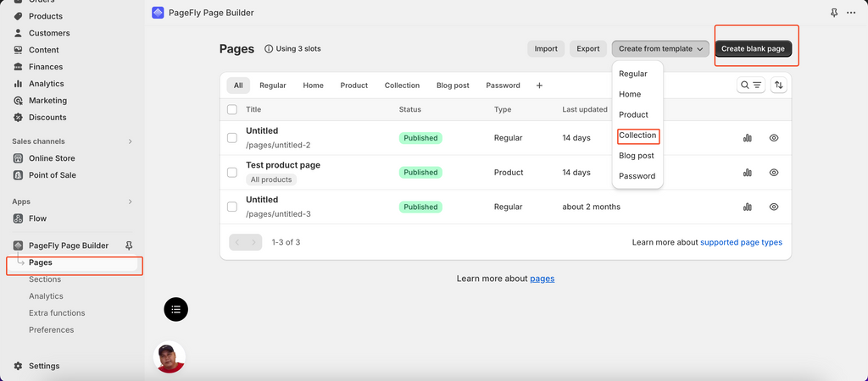Open the Learn more about pages link
Viewport: 868px width, 381px height.
pyautogui.click(x=542, y=279)
